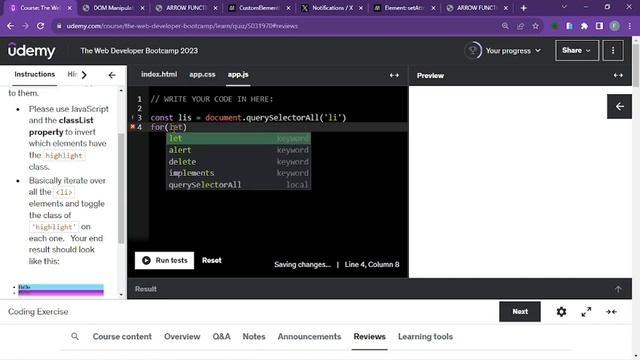Expand the Preview panel width
Screen dimensions: 640x360
618,75
